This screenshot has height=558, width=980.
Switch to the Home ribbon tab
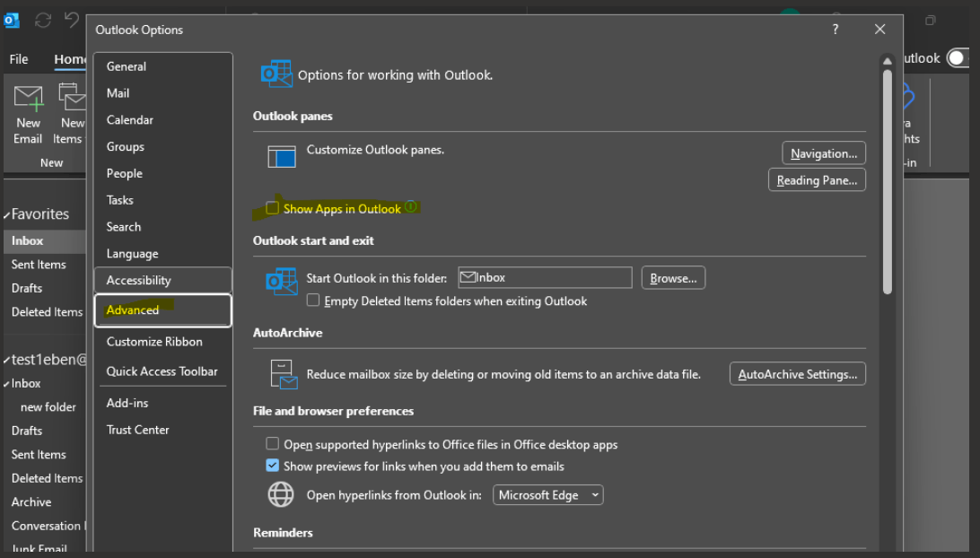tap(69, 59)
